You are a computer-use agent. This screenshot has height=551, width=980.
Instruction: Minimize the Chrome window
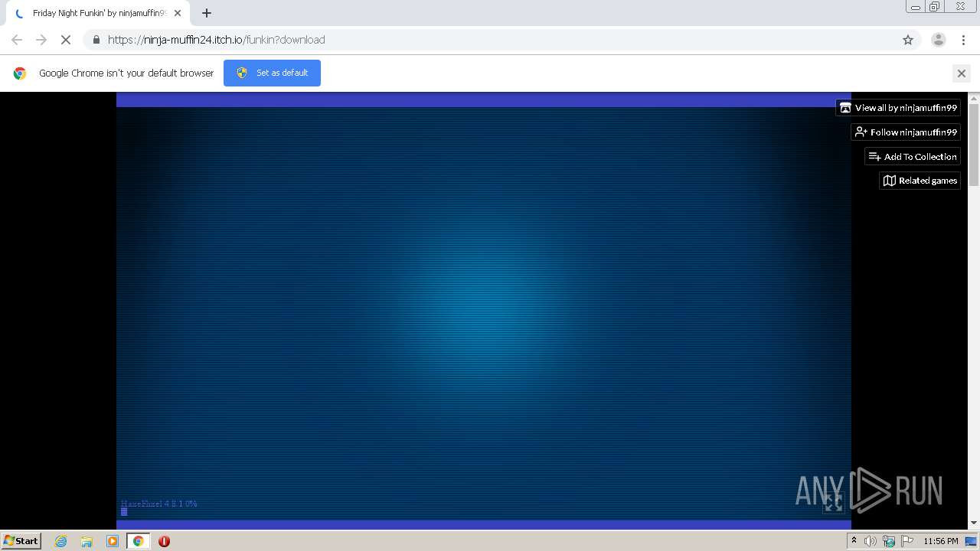pos(916,7)
